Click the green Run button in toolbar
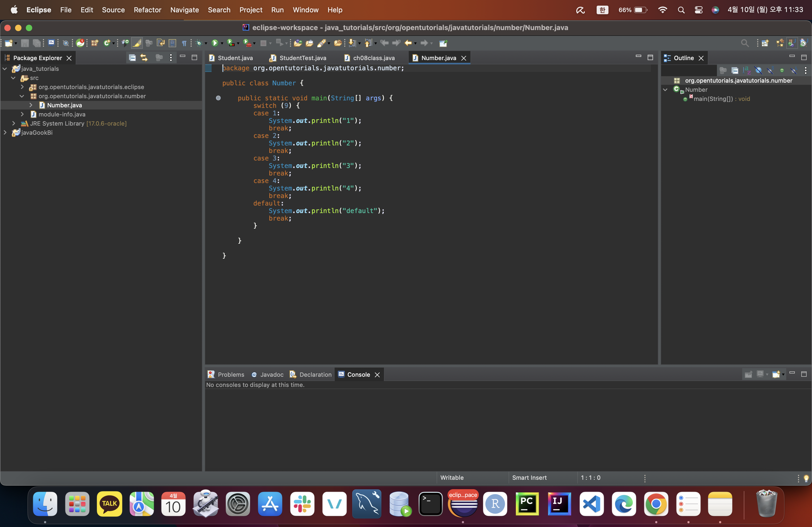Image resolution: width=812 pixels, height=527 pixels. pyautogui.click(x=215, y=43)
